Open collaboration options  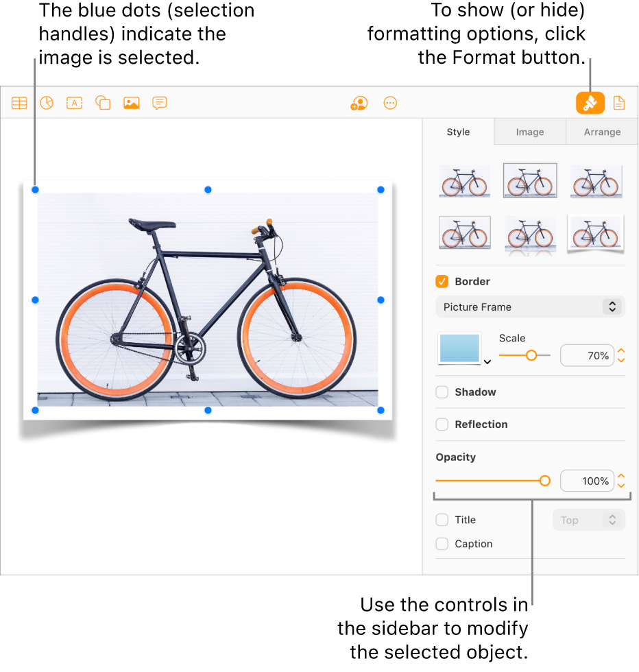coord(359,103)
